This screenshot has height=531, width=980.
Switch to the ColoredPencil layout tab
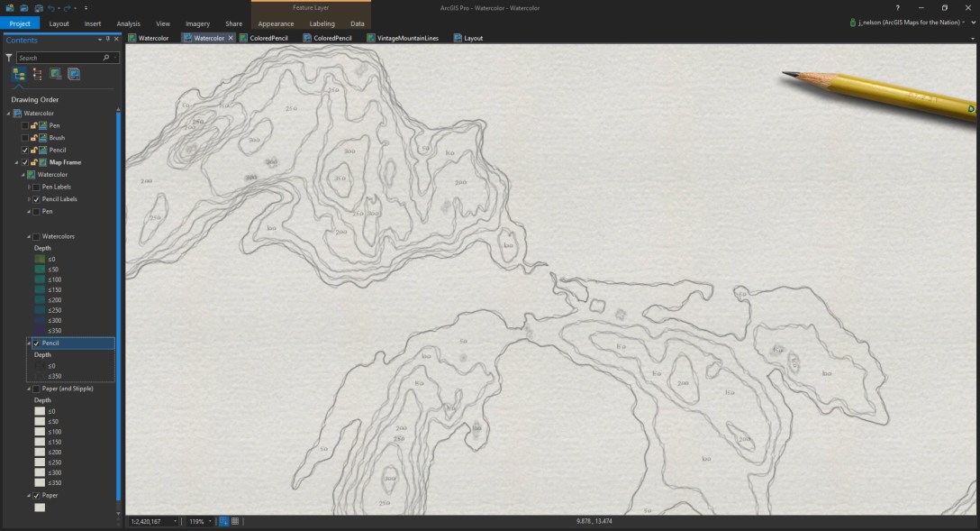click(x=327, y=38)
